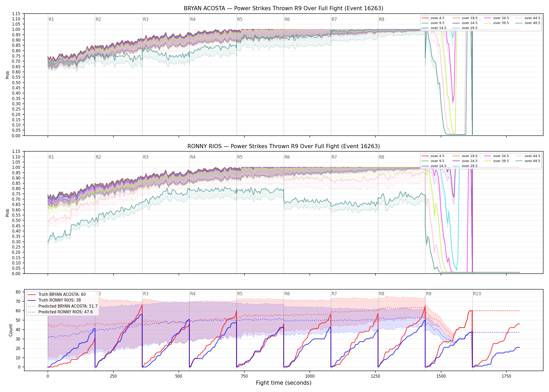Click the 500 tick label on the x-axis
Screen dimensions: 549x392
pyautogui.click(x=179, y=376)
